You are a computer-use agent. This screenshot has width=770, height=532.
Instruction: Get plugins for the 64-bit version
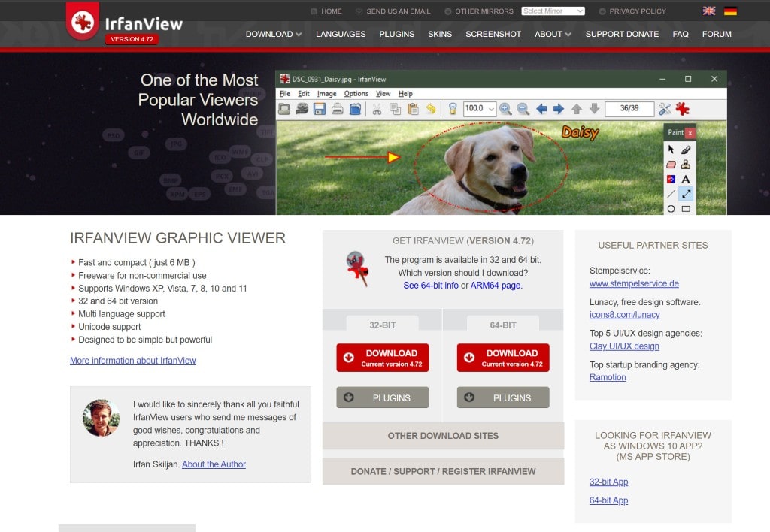click(503, 397)
